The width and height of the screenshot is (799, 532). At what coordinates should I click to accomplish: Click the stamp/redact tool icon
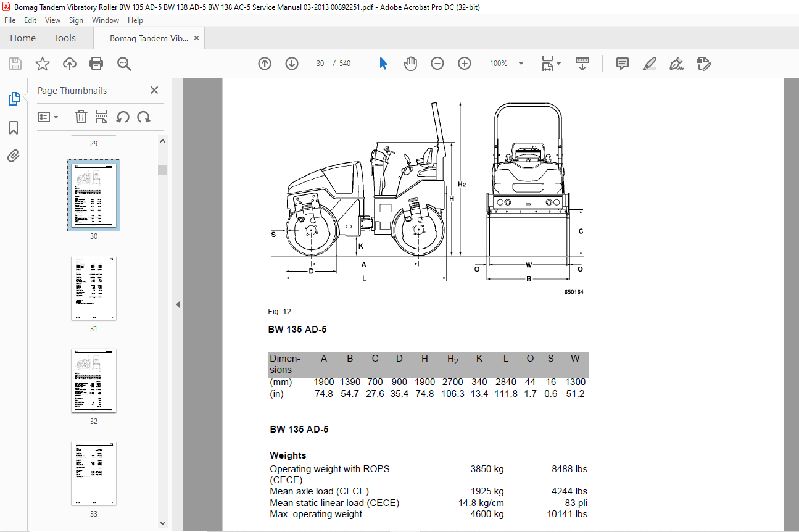704,64
